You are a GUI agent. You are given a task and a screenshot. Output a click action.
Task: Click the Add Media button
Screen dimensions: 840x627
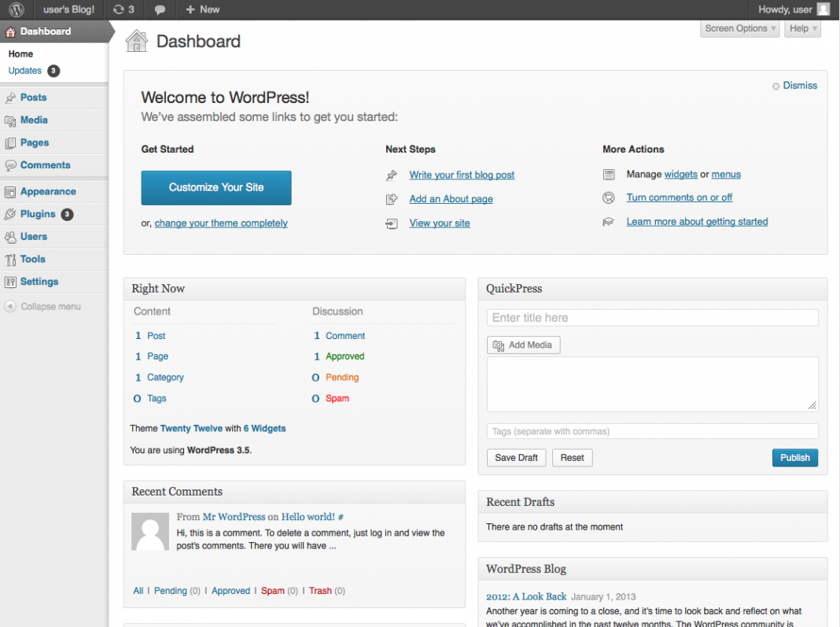[523, 345]
